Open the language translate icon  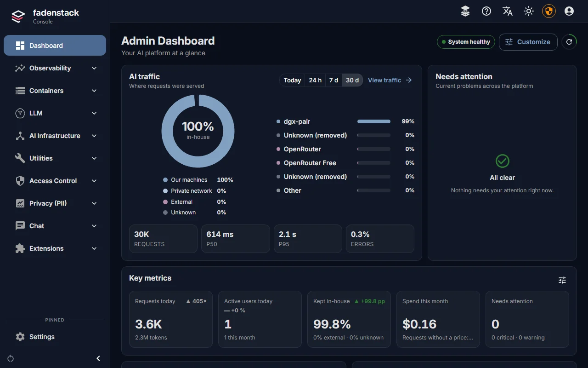click(x=508, y=11)
